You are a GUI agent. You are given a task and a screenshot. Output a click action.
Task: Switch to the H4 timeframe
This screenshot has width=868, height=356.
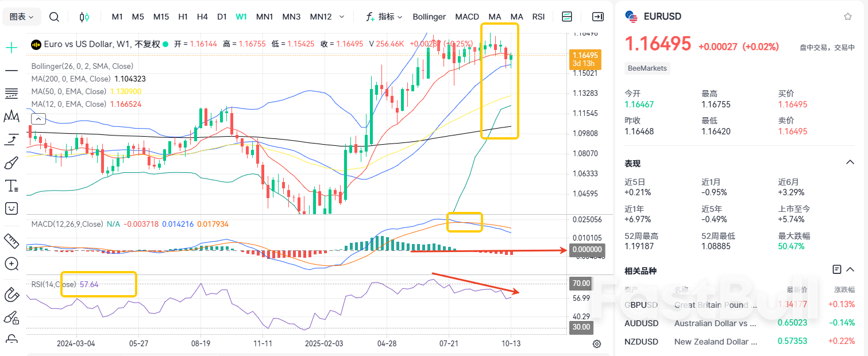(x=202, y=17)
